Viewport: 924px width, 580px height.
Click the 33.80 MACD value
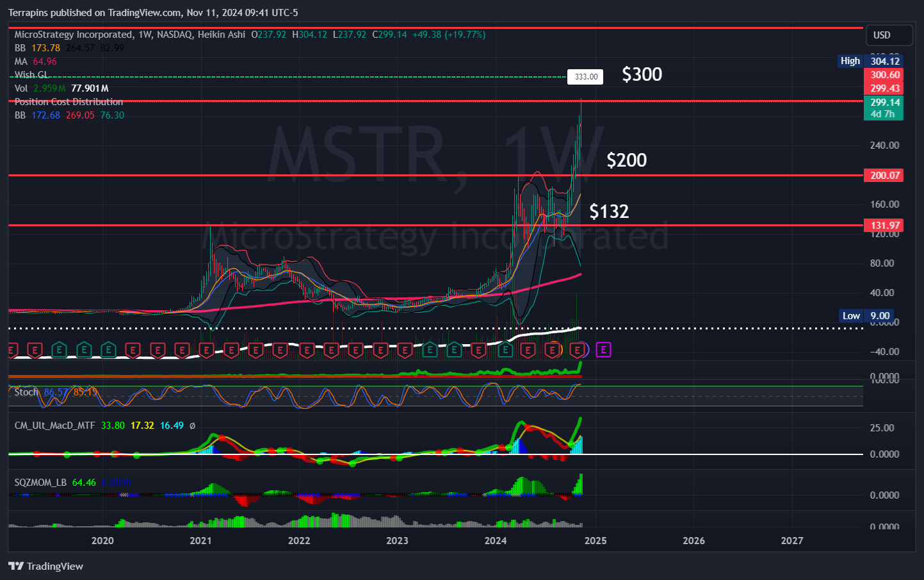113,426
